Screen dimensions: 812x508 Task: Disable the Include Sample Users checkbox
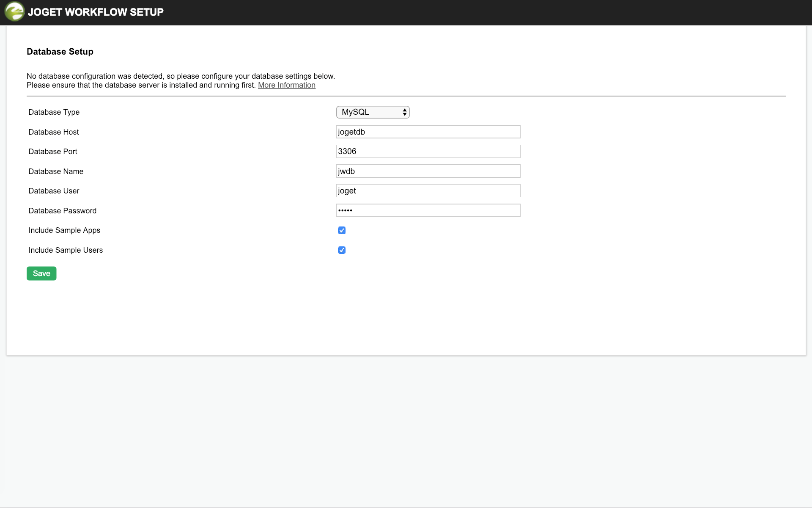click(342, 250)
